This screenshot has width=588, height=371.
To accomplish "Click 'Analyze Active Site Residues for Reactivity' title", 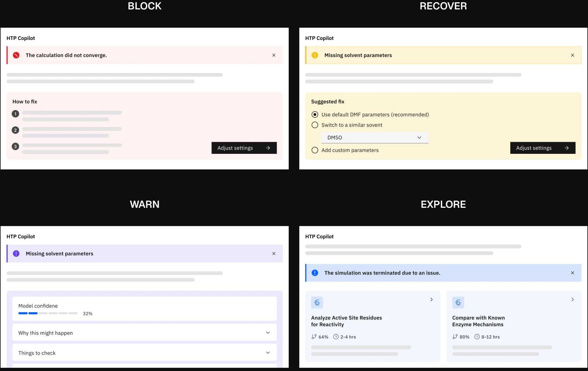I will coord(346,321).
